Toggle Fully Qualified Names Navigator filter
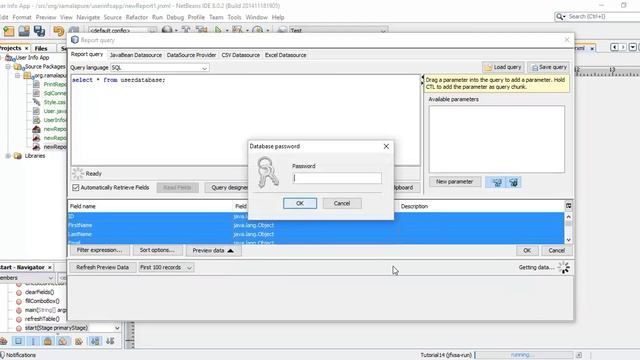640x360 pixels. pos(78,341)
